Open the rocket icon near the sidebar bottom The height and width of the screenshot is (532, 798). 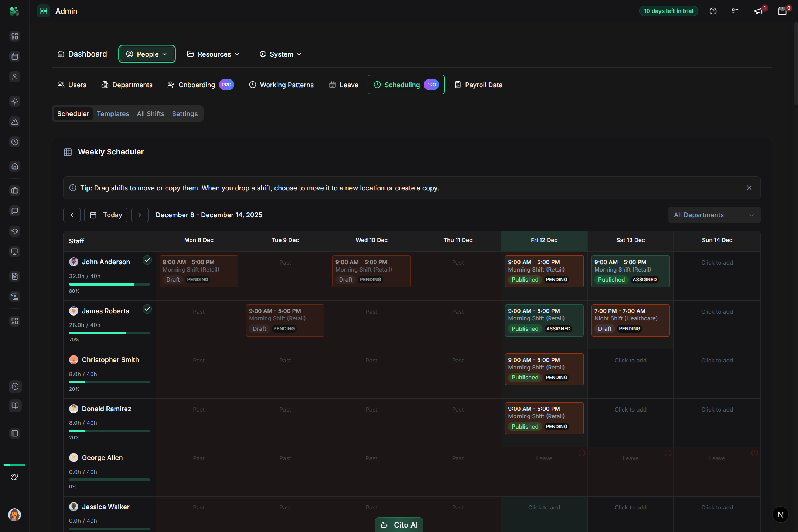pos(15,477)
